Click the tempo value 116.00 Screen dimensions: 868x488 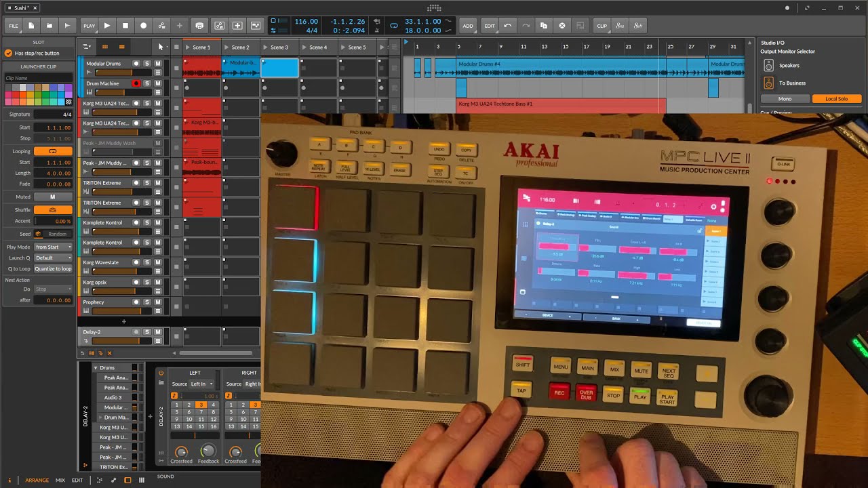click(307, 22)
